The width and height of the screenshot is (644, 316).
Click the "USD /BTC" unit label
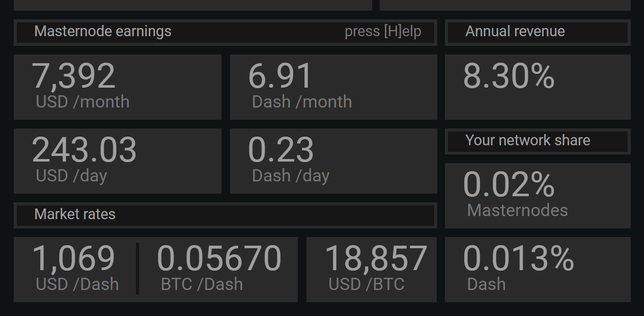[367, 284]
